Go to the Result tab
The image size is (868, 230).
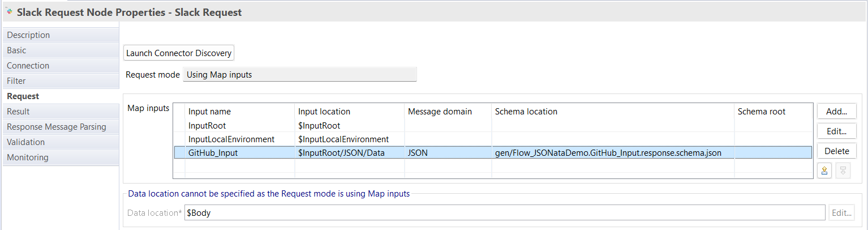point(60,112)
